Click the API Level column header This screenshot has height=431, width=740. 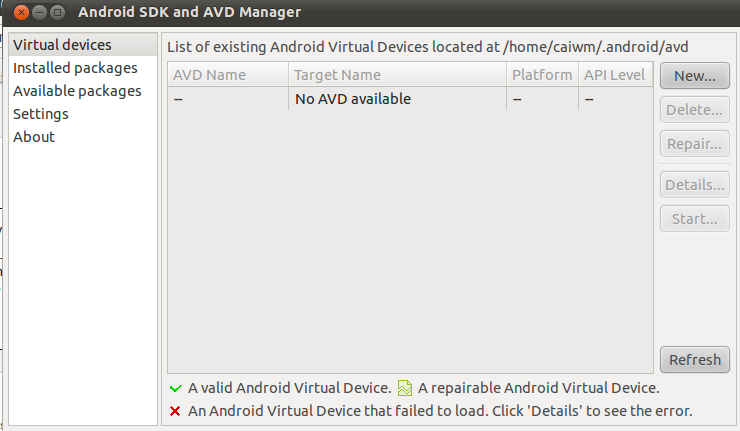(615, 75)
